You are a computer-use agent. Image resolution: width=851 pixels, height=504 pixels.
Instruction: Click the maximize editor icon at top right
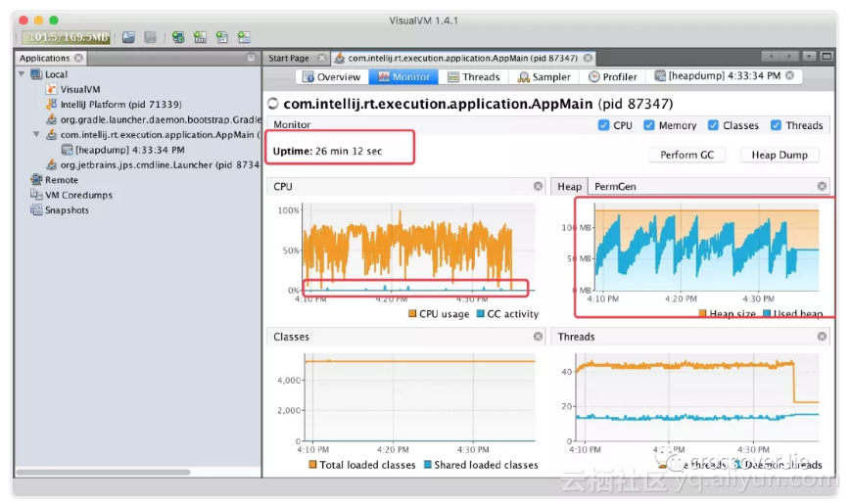[x=827, y=57]
